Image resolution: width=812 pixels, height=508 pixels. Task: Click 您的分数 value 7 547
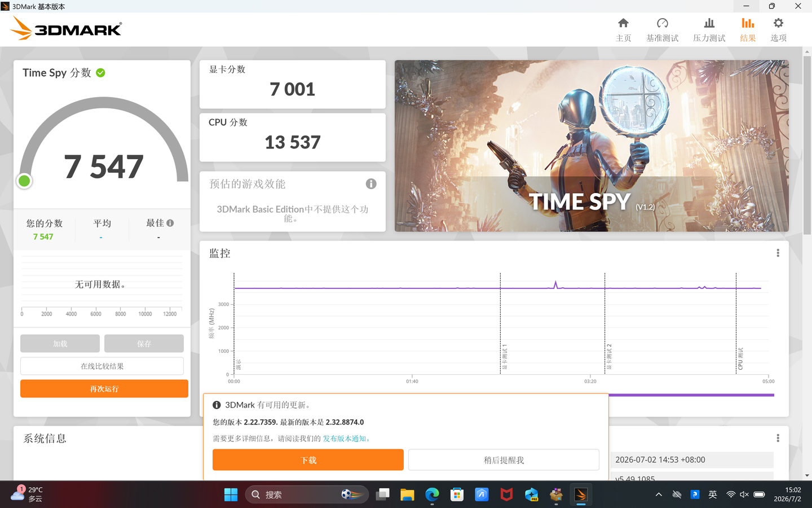(43, 237)
